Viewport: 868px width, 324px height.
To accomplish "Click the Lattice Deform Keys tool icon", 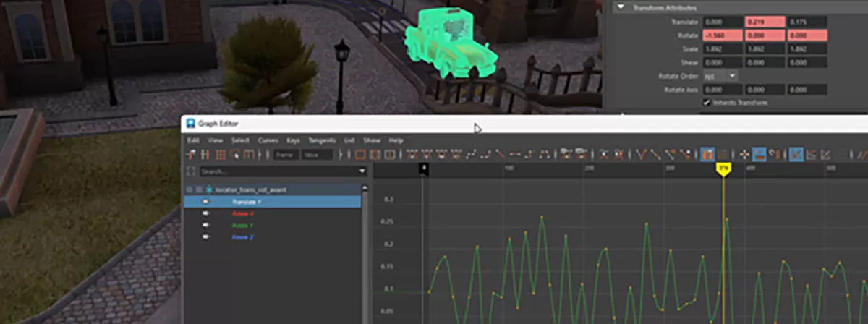I will click(221, 155).
